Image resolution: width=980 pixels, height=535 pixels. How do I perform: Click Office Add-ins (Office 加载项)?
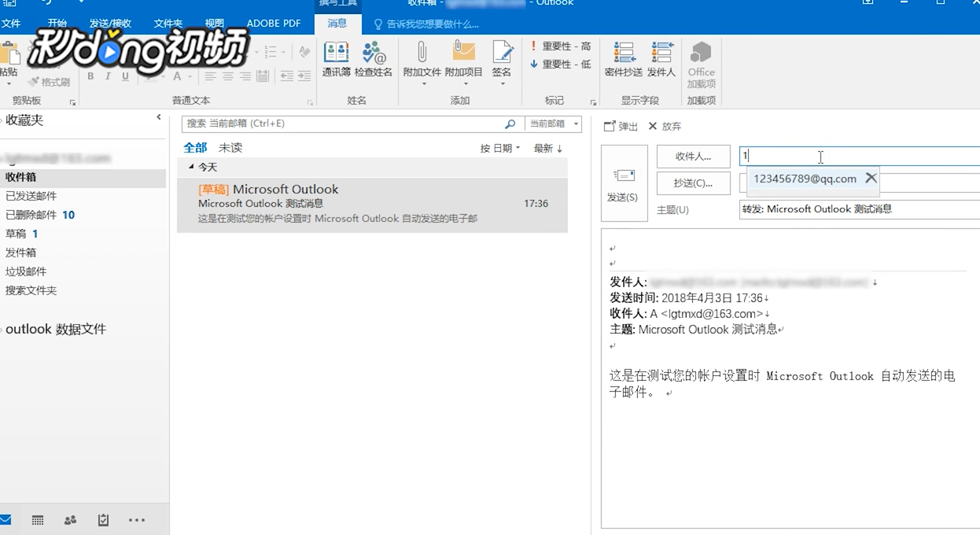click(701, 65)
